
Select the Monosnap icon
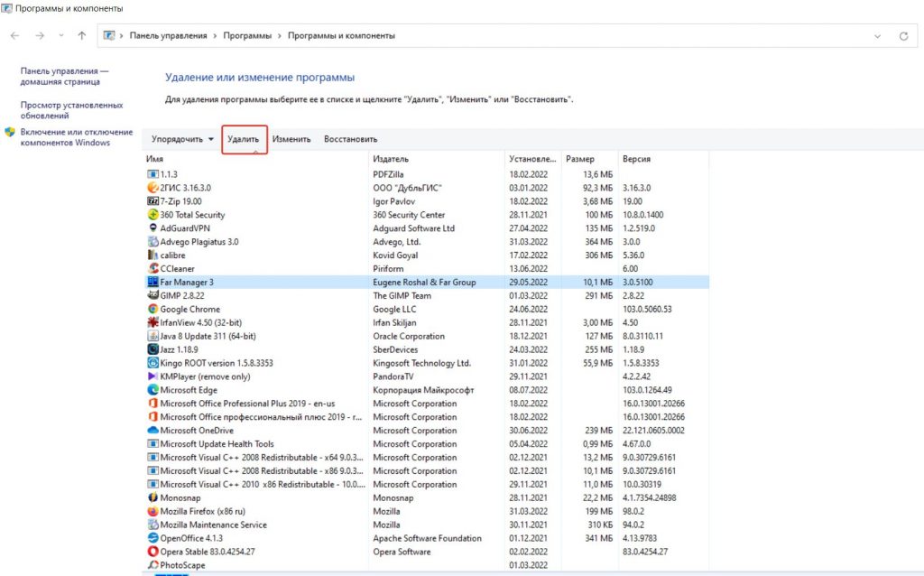[152, 497]
